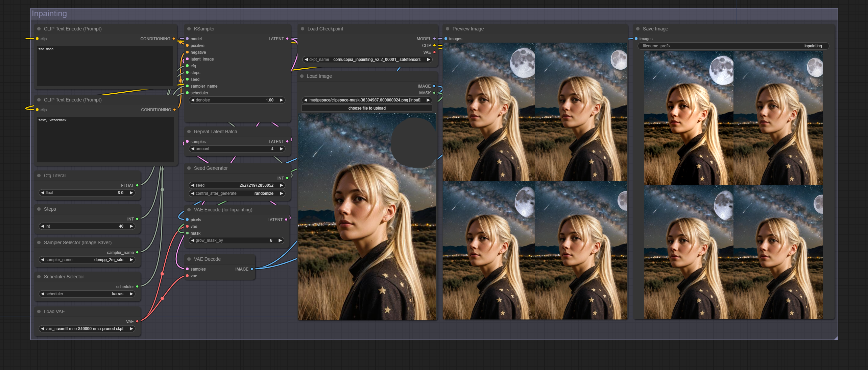Adjust the denoise slider in KSampler
Screen dimensions: 868x370
(x=237, y=100)
